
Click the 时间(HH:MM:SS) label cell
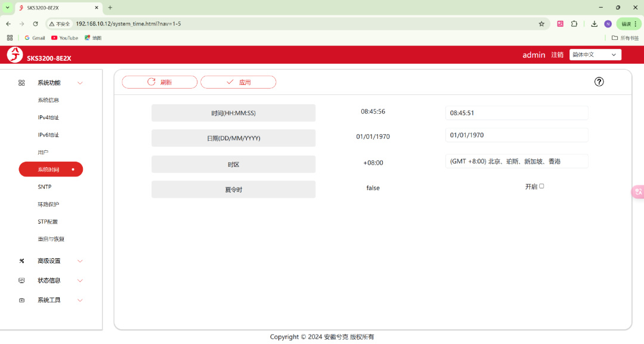(233, 113)
